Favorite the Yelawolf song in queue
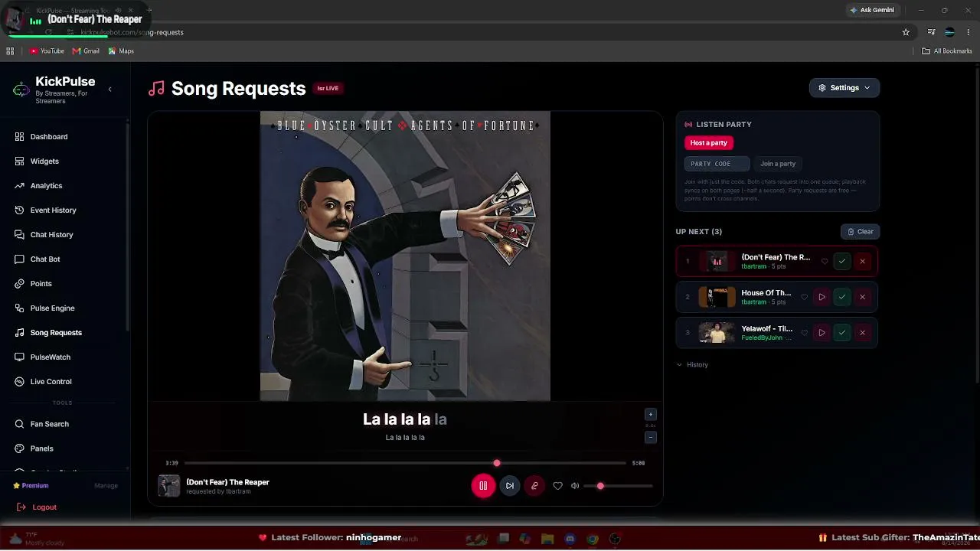This screenshot has width=980, height=551. 804,333
